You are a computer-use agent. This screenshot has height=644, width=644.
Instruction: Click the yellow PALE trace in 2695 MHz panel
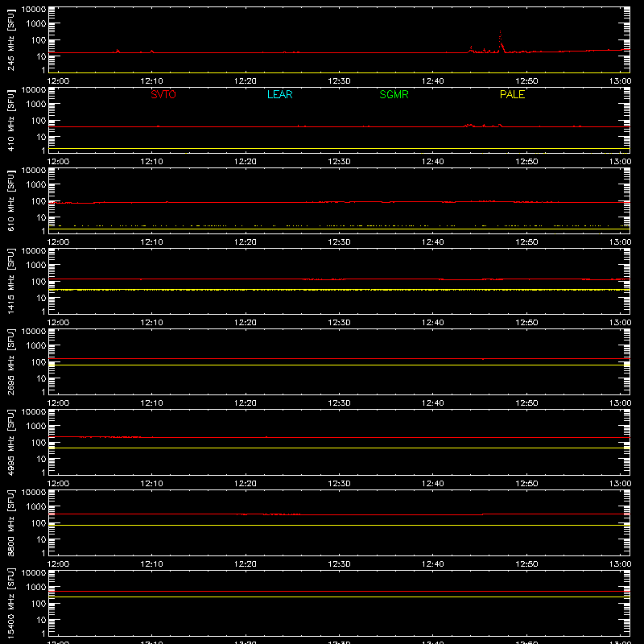click(x=339, y=365)
